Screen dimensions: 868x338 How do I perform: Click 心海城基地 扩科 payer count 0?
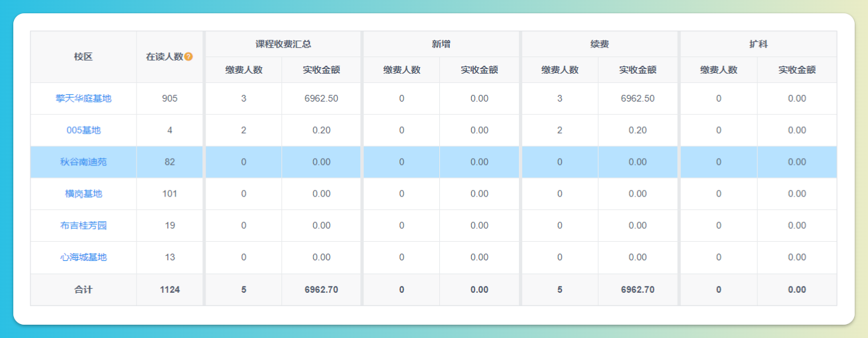719,258
